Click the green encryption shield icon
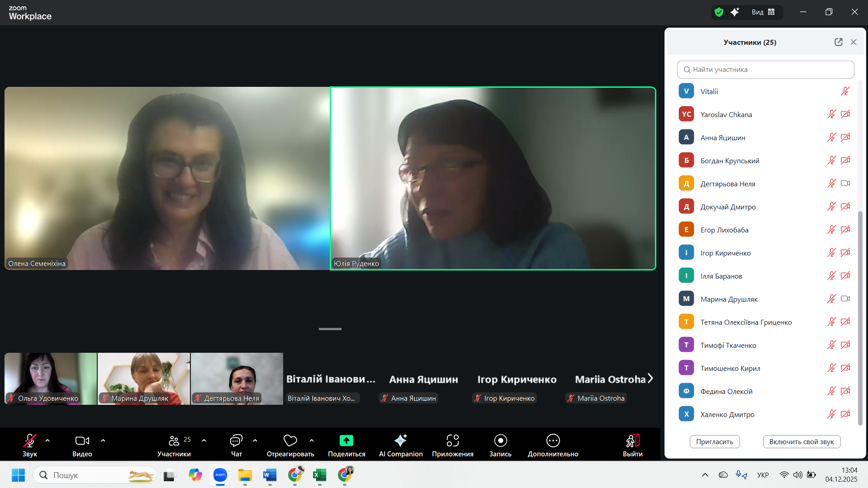Viewport: 868px width, 488px height. click(719, 12)
